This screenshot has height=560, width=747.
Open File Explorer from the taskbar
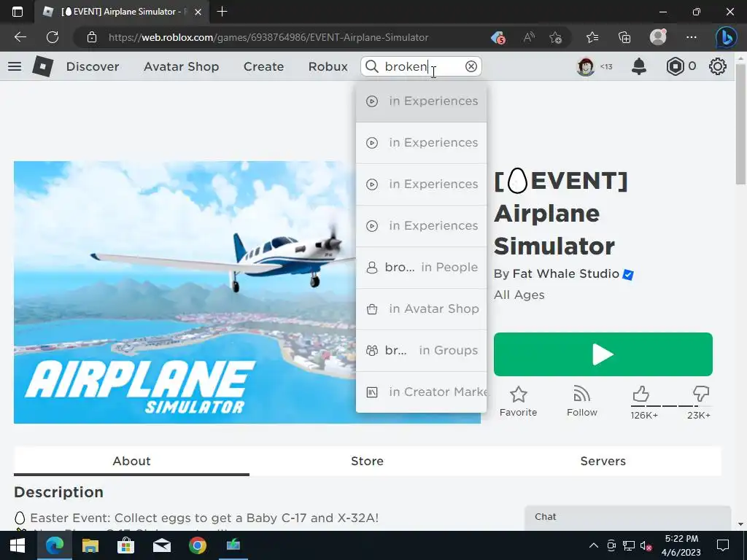90,545
